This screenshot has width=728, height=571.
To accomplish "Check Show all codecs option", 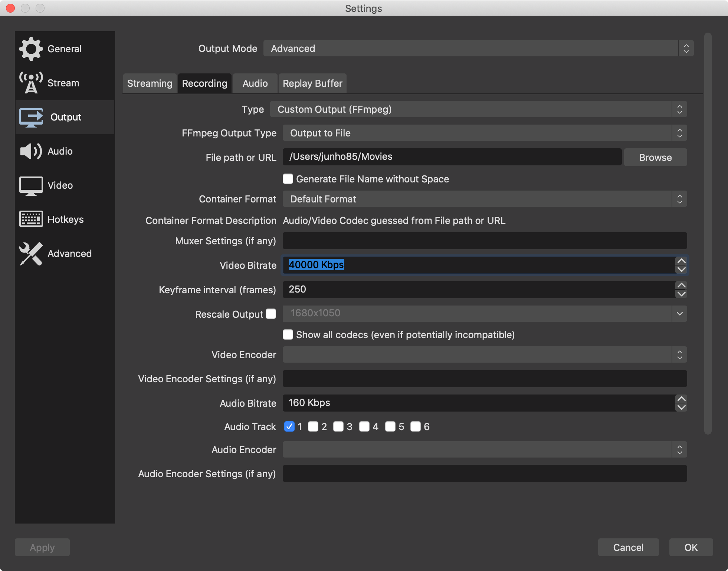I will 288,335.
